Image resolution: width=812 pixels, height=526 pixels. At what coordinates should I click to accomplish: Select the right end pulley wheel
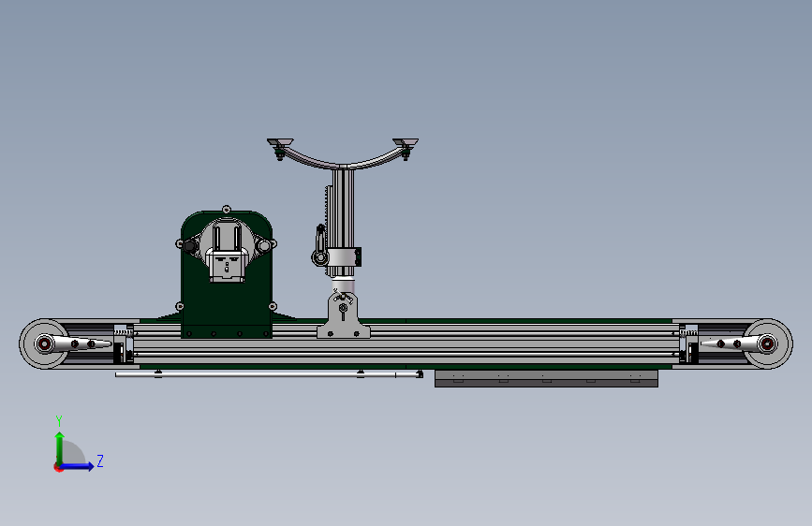(x=767, y=343)
